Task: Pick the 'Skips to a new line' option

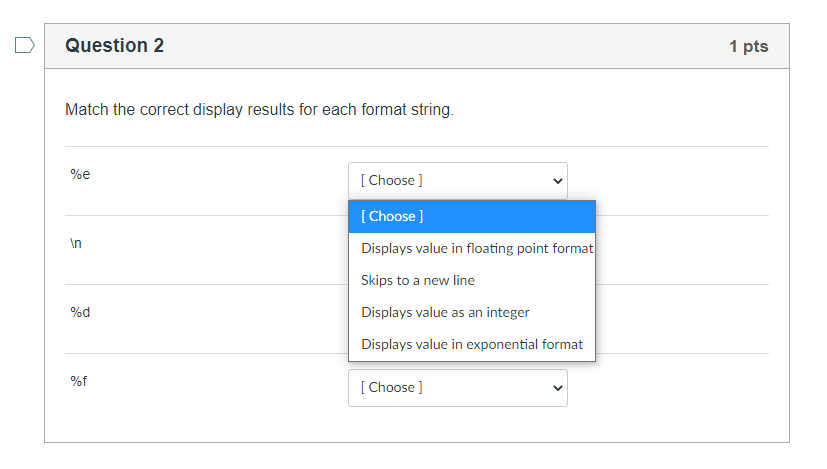Action: pyautogui.click(x=418, y=280)
